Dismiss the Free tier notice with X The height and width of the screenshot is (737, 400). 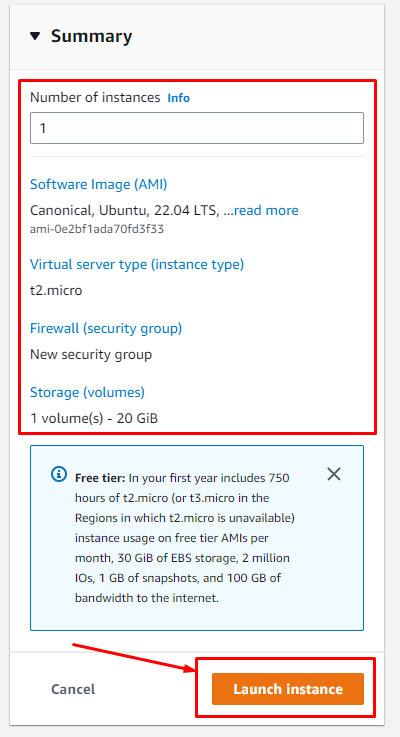[x=334, y=474]
